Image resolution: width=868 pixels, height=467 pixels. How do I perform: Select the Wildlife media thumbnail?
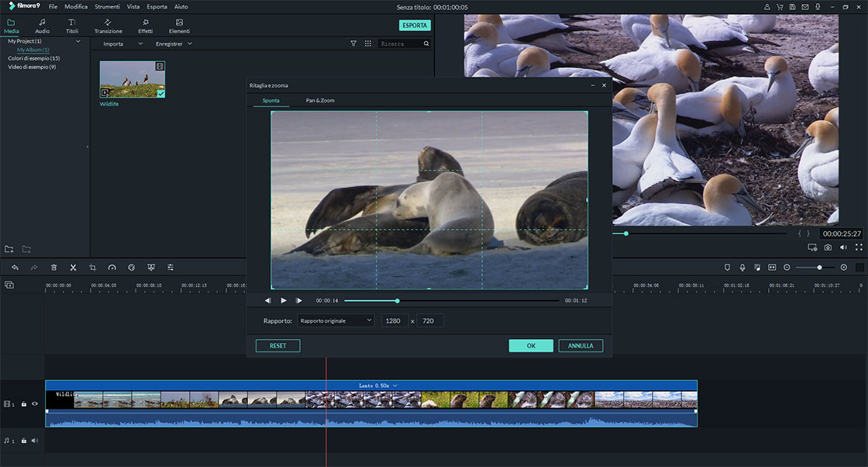133,79
